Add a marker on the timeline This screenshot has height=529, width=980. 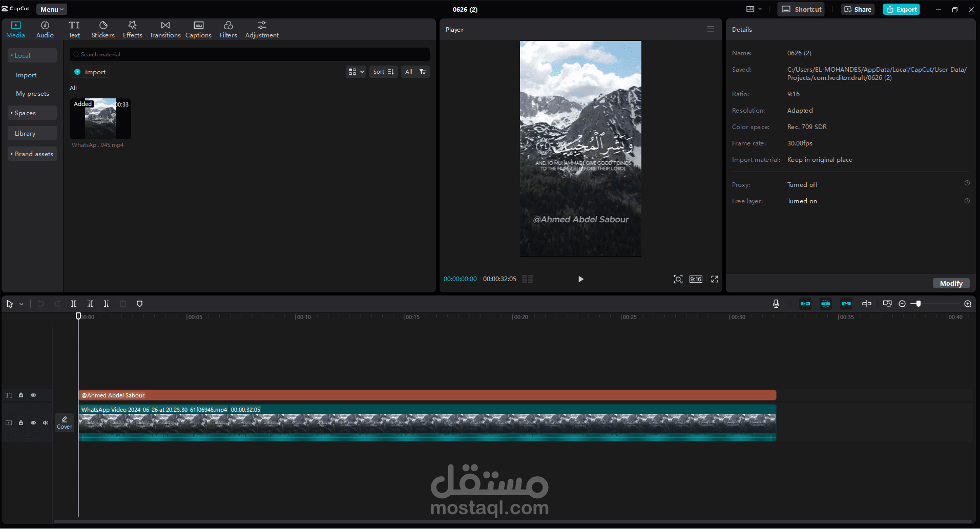(139, 304)
